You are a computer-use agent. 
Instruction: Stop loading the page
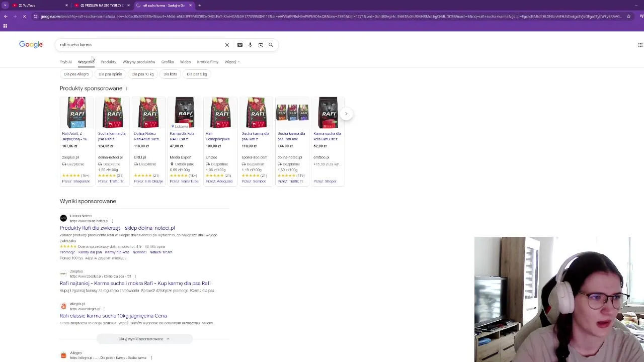(25, 16)
